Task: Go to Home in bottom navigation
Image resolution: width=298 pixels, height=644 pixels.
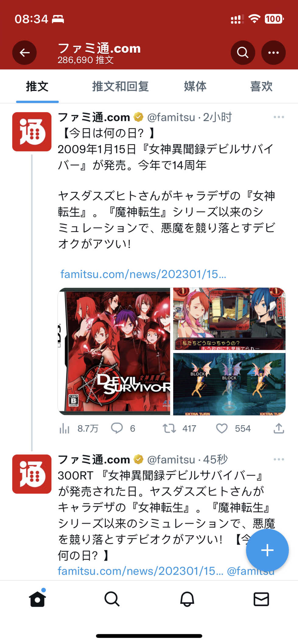Action: (37, 599)
